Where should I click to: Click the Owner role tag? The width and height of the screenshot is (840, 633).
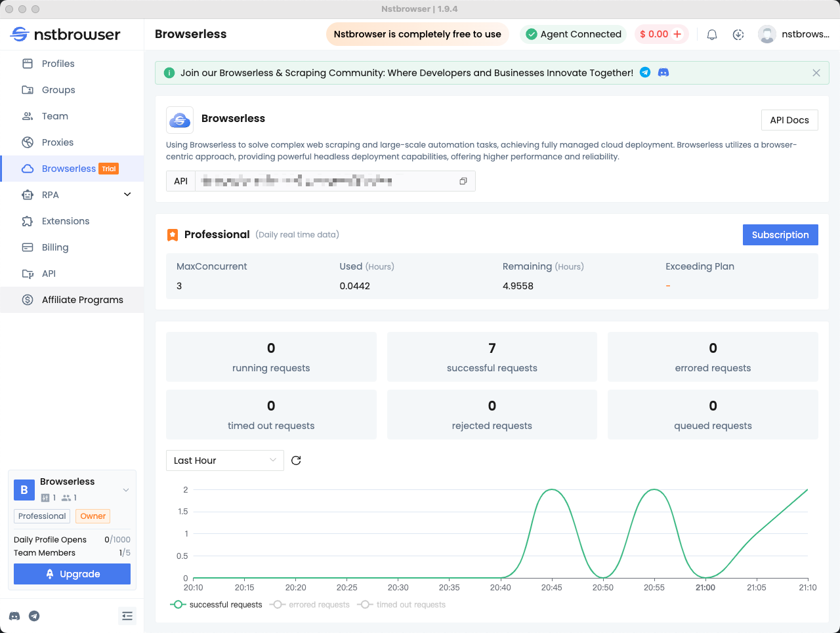93,516
